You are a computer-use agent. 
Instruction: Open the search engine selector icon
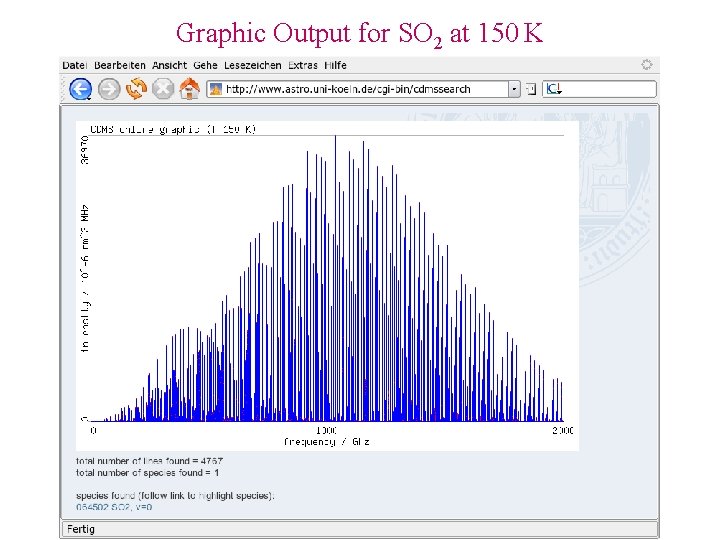point(554,89)
